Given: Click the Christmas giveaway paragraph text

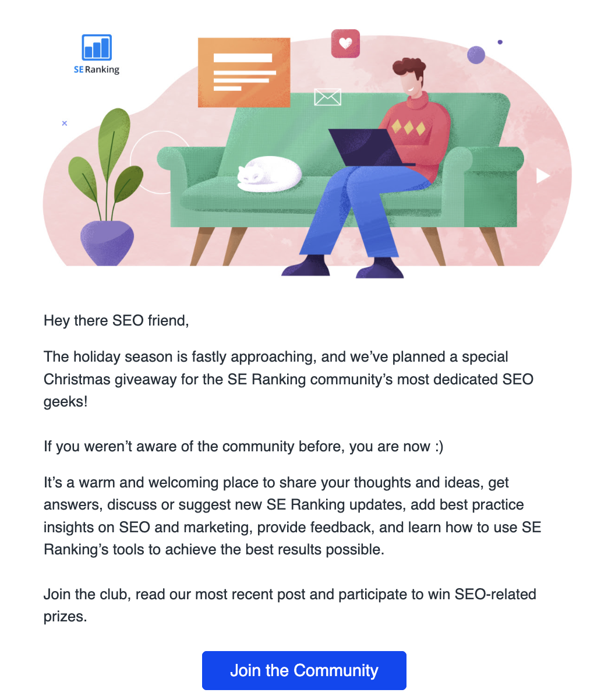Looking at the screenshot, I should tap(289, 379).
